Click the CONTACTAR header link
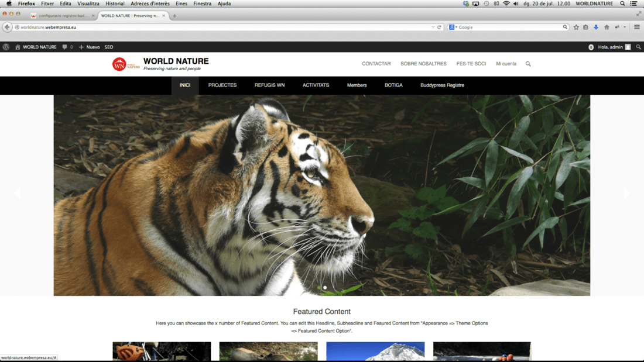 376,64
